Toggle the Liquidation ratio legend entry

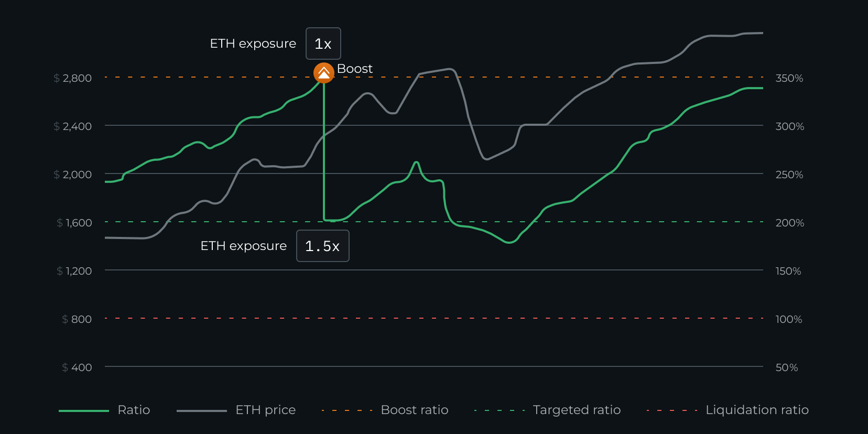click(x=757, y=410)
